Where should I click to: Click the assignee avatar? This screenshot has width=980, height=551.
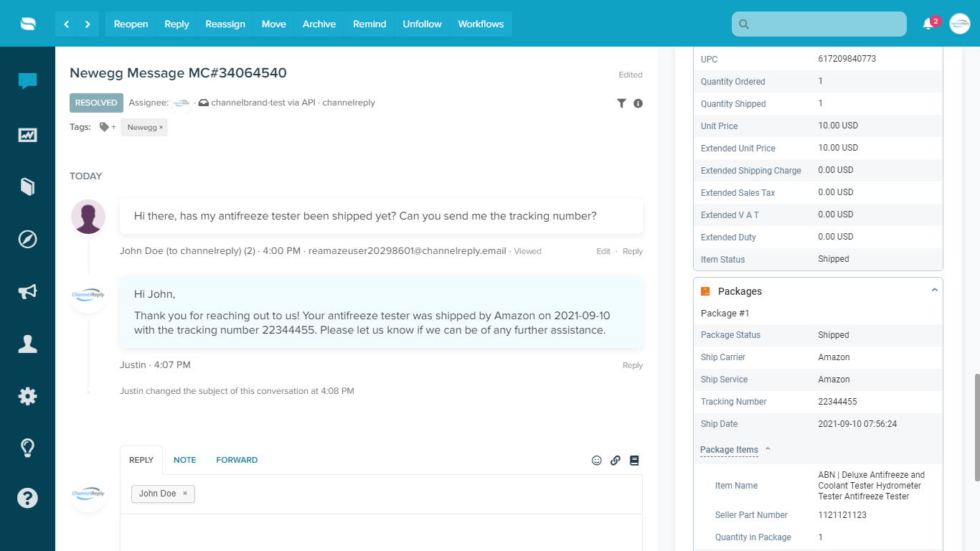182,103
